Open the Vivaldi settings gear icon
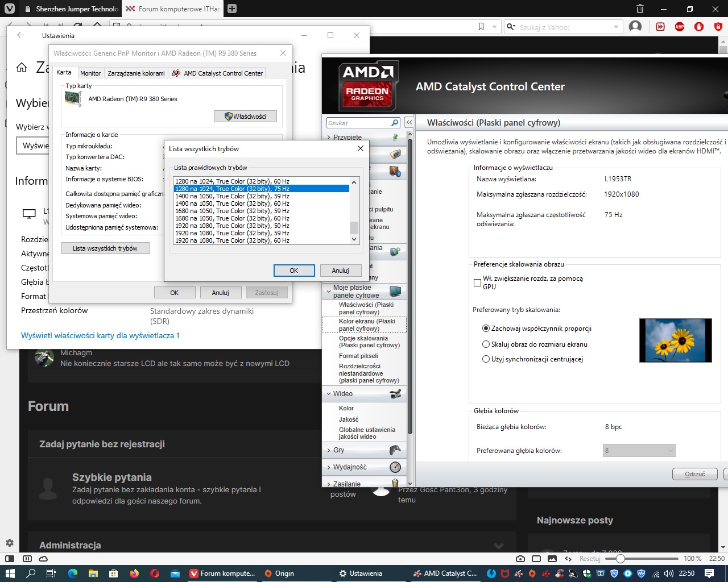Image resolution: width=728 pixels, height=582 pixels. click(x=9, y=543)
